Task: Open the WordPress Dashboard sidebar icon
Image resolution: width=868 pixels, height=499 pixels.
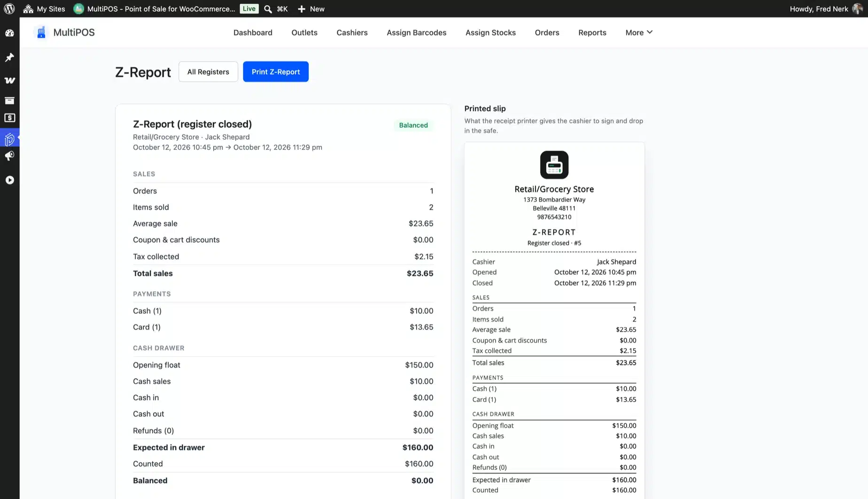Action: (9, 33)
